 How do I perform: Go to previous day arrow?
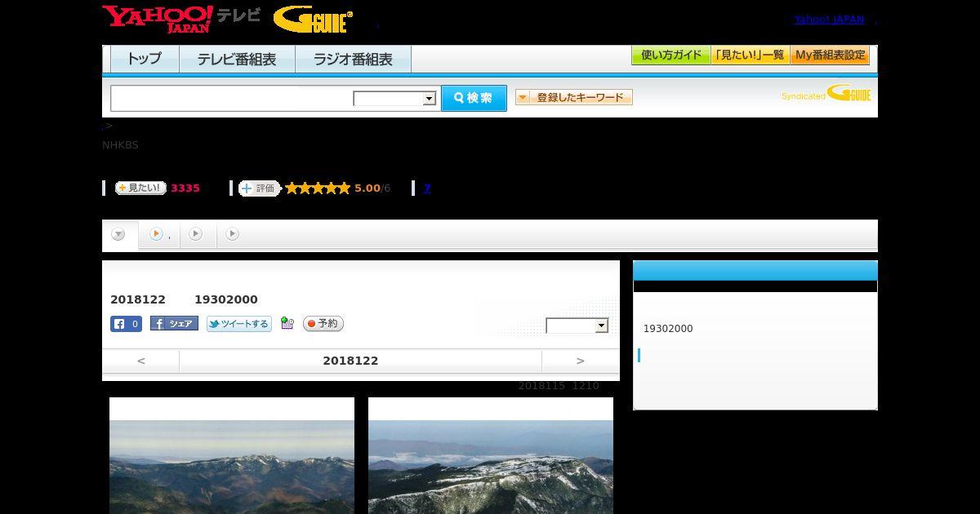[141, 361]
